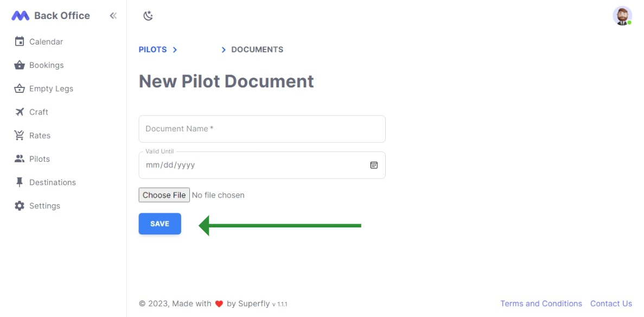
Task: Open the Rates section
Action: tap(18, 135)
